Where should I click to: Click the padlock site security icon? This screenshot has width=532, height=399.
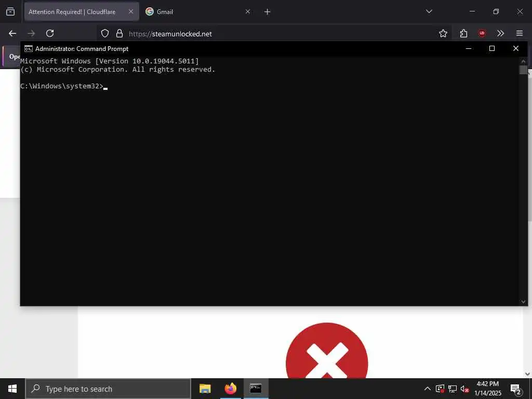pos(119,33)
